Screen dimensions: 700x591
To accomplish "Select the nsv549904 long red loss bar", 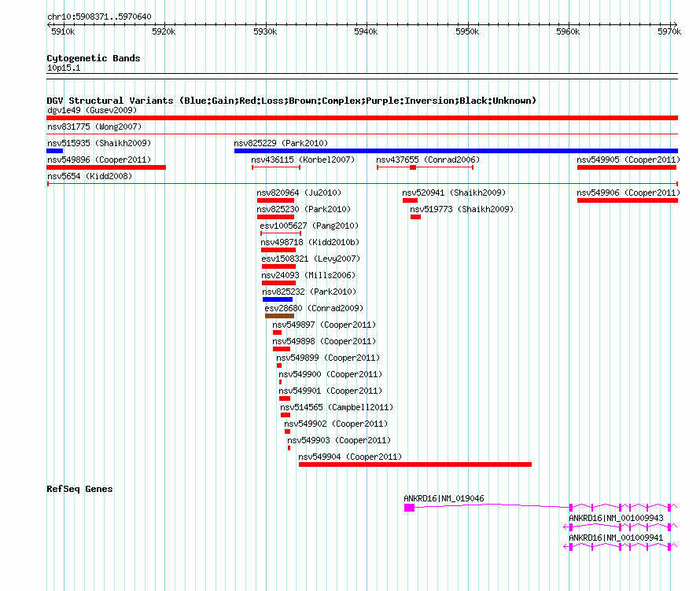I will (x=415, y=464).
